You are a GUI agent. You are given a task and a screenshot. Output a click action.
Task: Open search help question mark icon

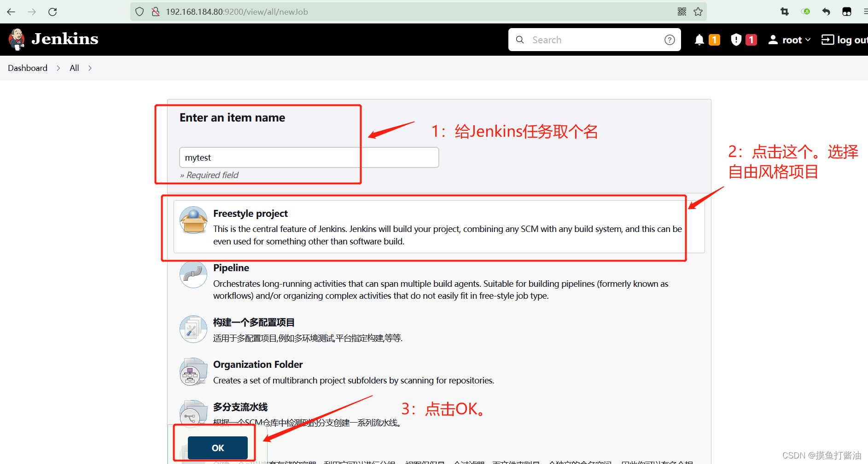670,40
